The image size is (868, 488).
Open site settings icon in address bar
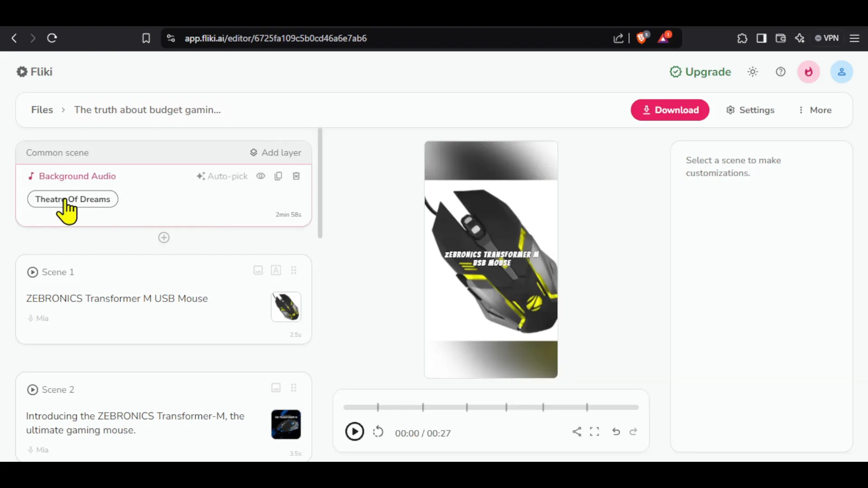(x=171, y=38)
